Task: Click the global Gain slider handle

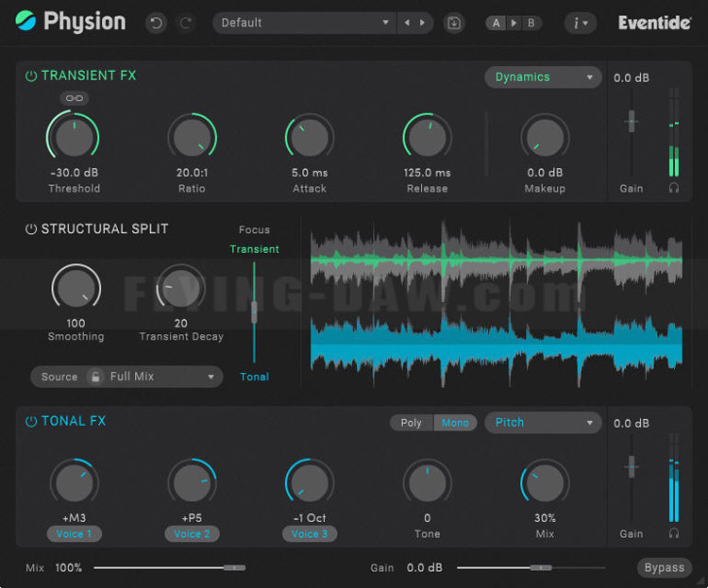Action: click(541, 567)
